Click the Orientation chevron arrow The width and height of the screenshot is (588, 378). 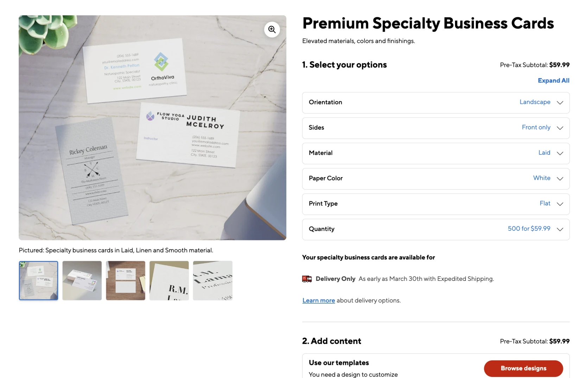click(560, 102)
